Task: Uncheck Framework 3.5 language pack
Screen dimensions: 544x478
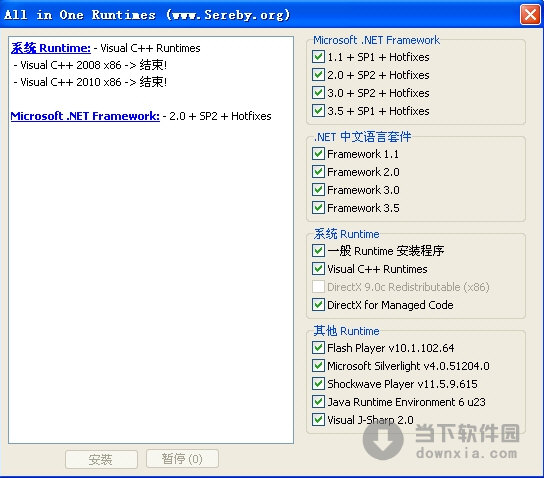Action: pos(318,208)
